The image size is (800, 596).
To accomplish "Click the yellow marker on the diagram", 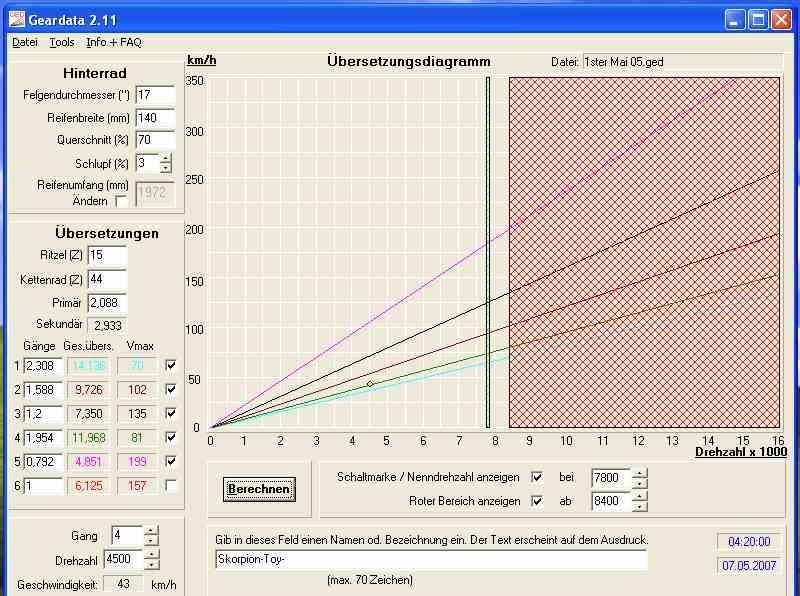I will click(x=370, y=384).
